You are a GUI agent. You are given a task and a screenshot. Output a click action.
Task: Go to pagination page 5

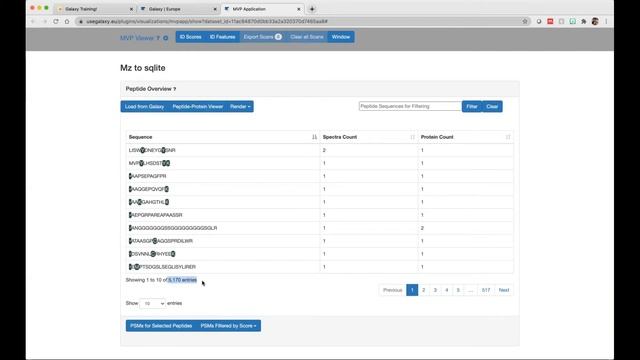458,290
